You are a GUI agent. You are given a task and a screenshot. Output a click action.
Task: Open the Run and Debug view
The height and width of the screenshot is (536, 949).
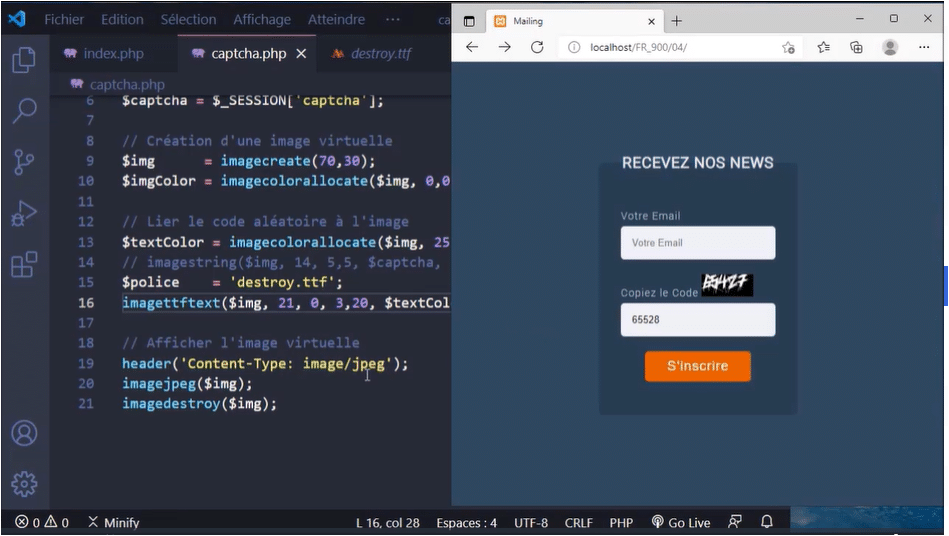[x=24, y=214]
